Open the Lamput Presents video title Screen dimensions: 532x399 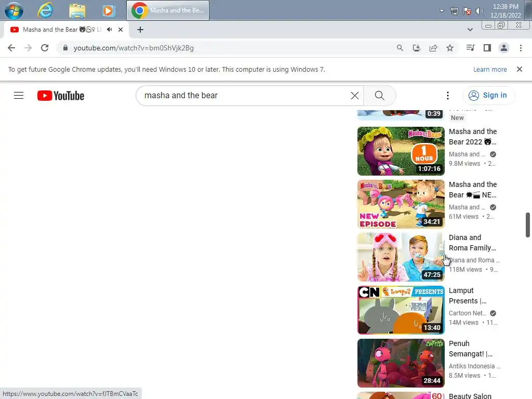coord(468,296)
